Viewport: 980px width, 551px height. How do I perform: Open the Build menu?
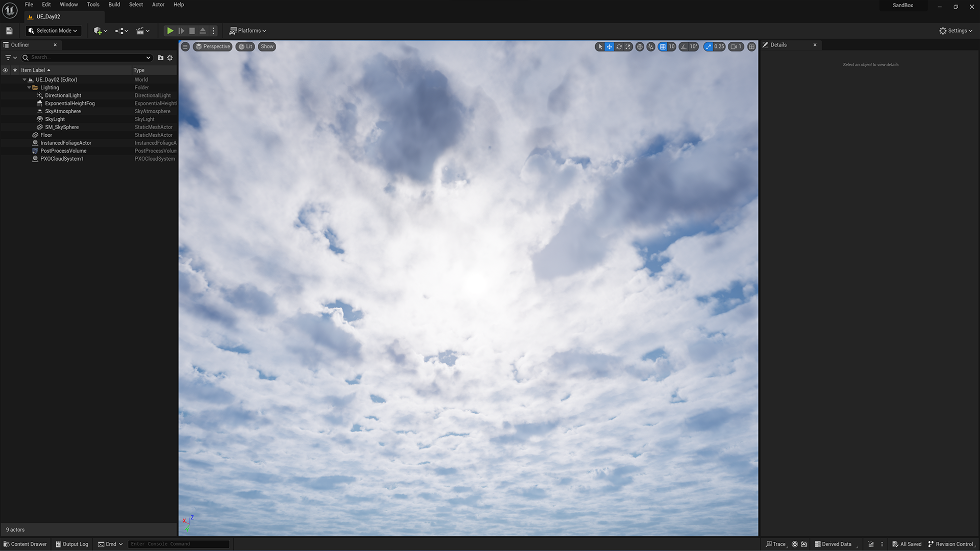point(114,5)
